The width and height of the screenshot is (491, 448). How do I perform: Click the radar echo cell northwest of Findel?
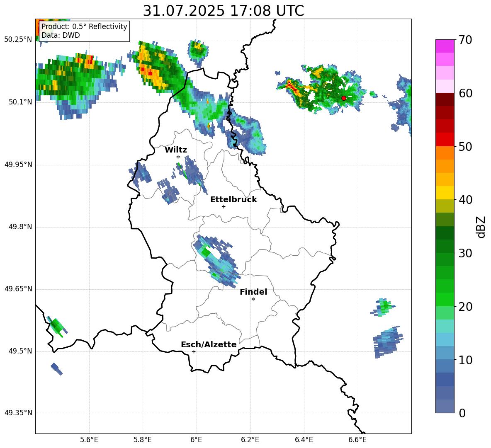(217, 261)
